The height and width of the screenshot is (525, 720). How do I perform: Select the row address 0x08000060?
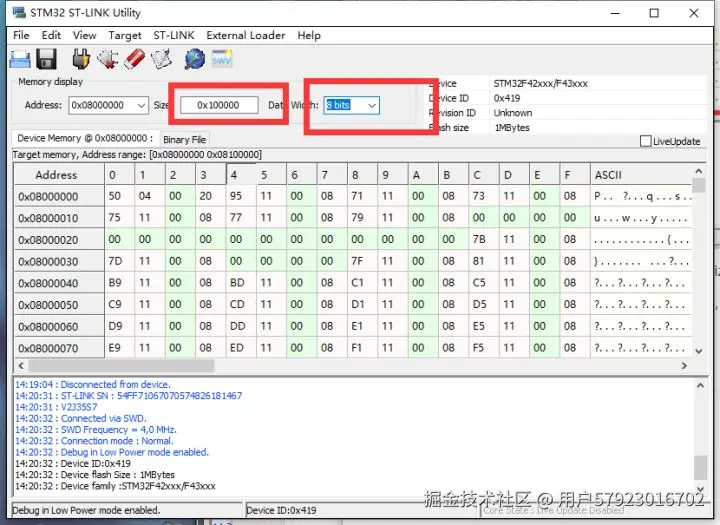(x=59, y=327)
